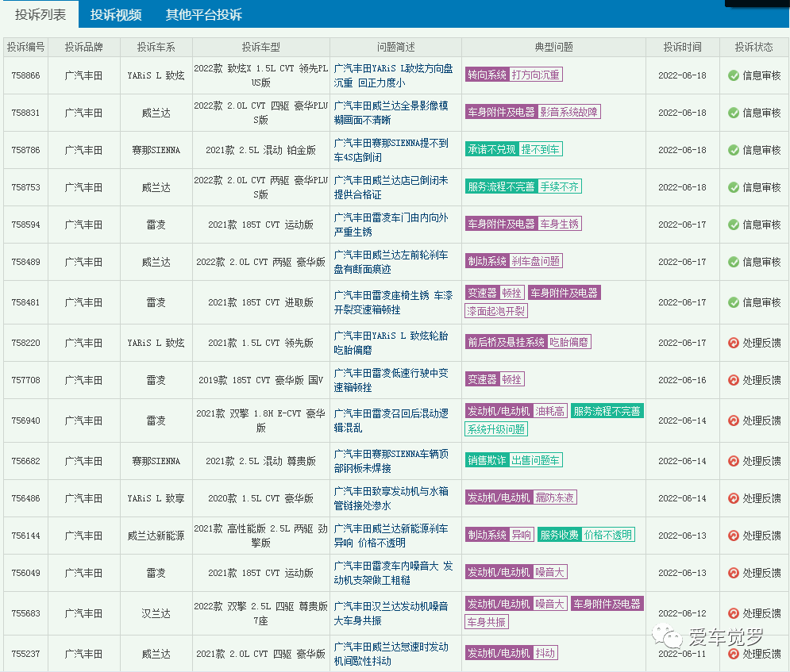This screenshot has height=672, width=790.
Task: Click the 发动机/电动机 漏防冻液 tag
Action: point(521,497)
